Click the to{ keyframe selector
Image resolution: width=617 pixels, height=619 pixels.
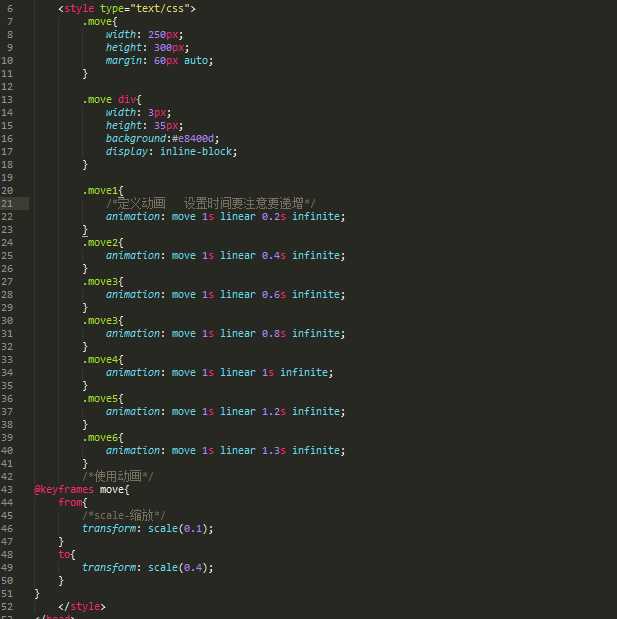(67, 555)
